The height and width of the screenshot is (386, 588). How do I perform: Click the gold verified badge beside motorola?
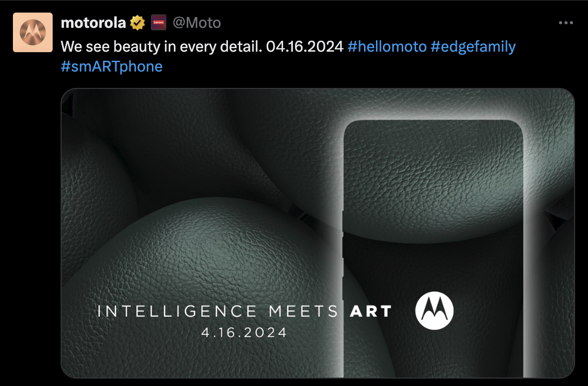tap(138, 23)
